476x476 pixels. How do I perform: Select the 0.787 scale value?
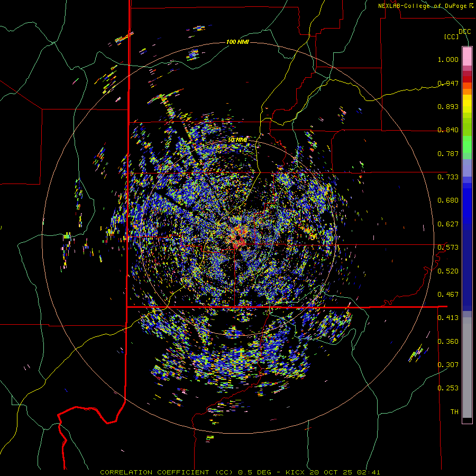tap(448, 153)
